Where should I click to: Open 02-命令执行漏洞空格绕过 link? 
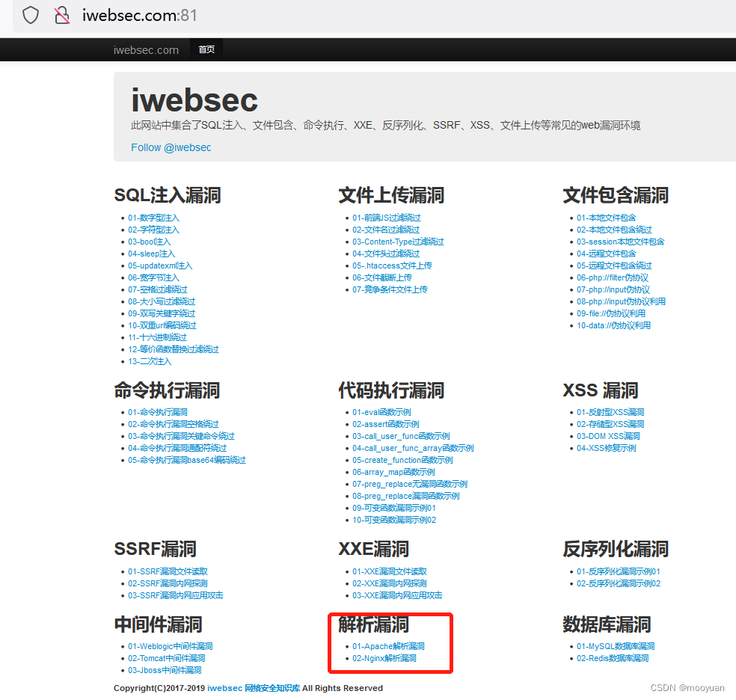[x=174, y=424]
